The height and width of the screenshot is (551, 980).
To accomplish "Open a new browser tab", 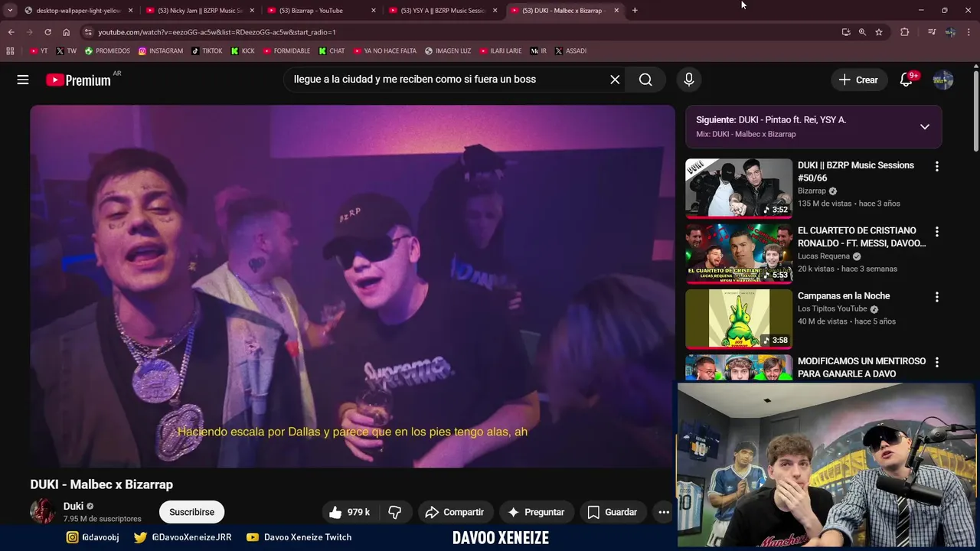I will pos(635,11).
